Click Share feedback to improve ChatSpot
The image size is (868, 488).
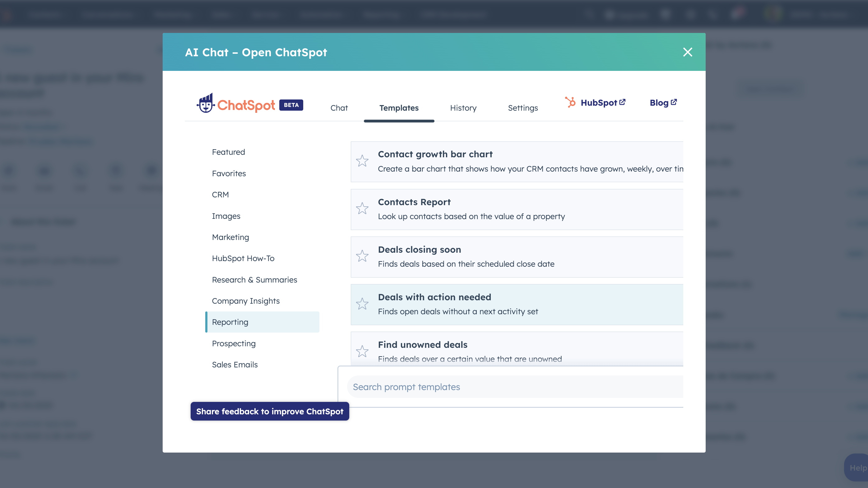(x=270, y=411)
